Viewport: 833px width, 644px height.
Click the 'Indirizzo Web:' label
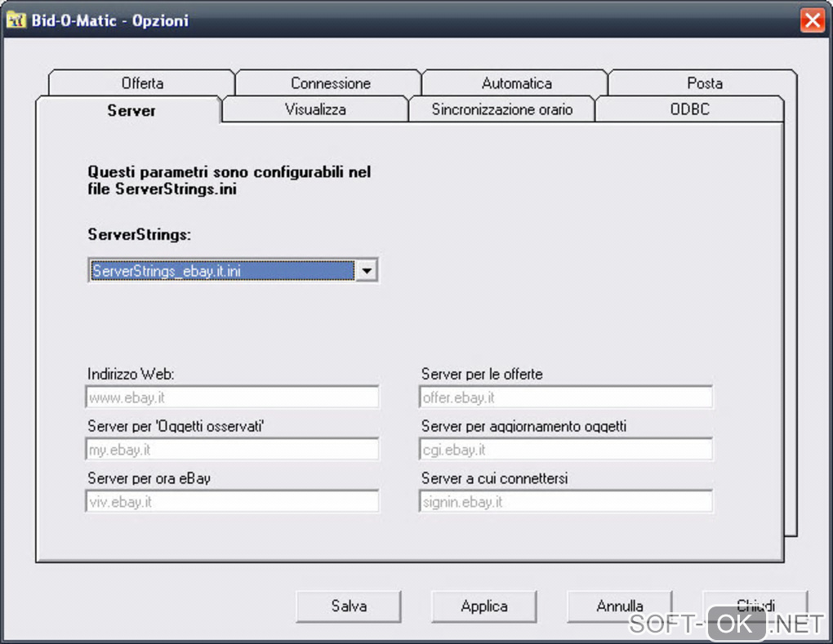click(x=131, y=374)
